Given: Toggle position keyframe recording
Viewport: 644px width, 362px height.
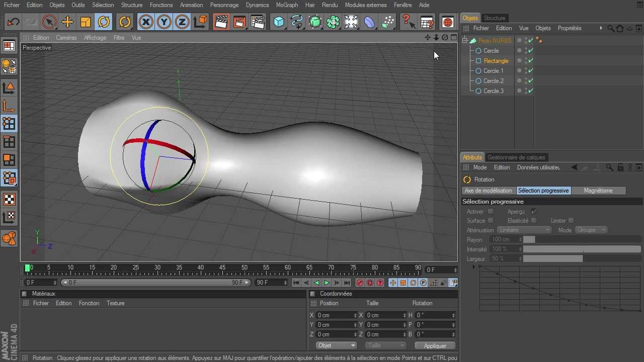Looking at the screenshot, I should pyautogui.click(x=393, y=283).
